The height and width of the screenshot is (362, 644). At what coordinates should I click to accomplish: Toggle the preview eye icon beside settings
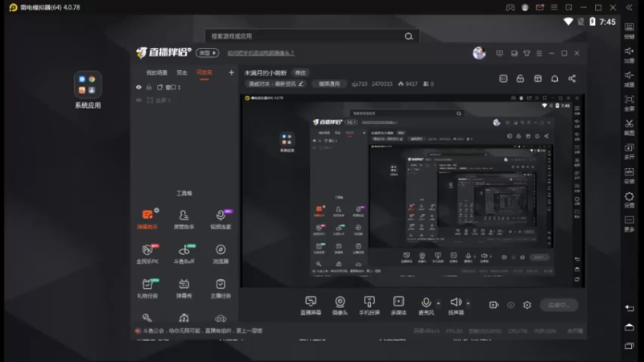pos(510,305)
